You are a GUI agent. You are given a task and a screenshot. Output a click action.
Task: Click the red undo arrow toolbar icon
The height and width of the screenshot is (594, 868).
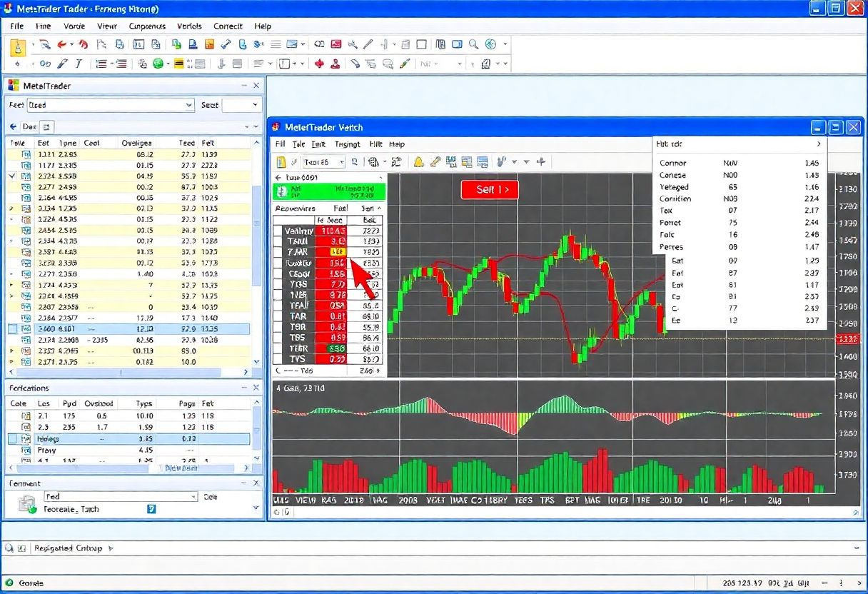point(64,44)
